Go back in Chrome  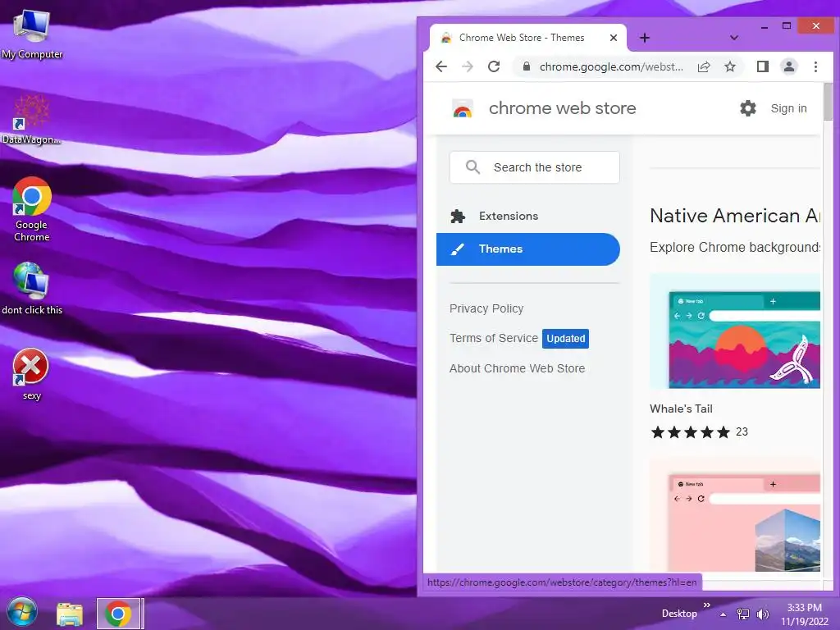pyautogui.click(x=441, y=66)
